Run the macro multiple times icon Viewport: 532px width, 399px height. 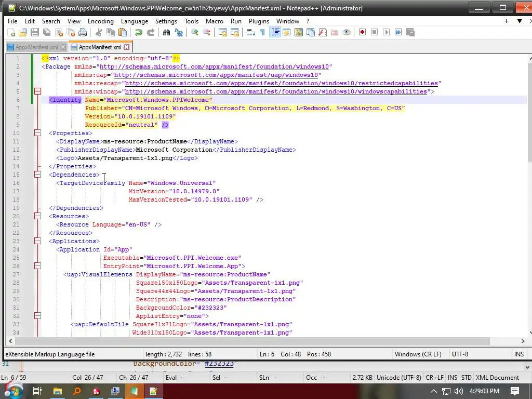coord(398,33)
